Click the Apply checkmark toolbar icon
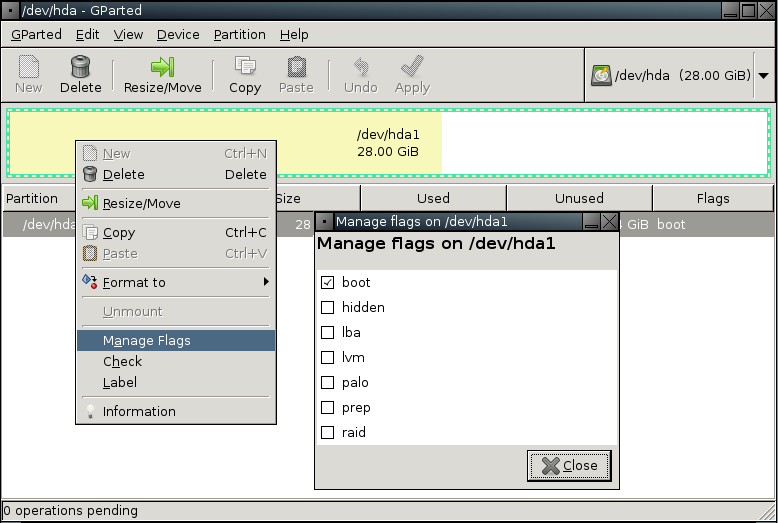 pyautogui.click(x=412, y=66)
